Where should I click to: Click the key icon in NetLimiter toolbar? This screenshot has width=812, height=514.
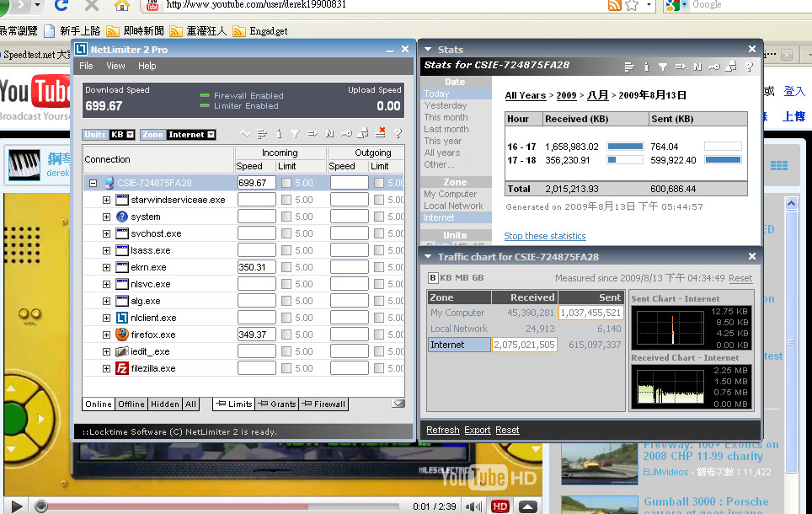346,133
